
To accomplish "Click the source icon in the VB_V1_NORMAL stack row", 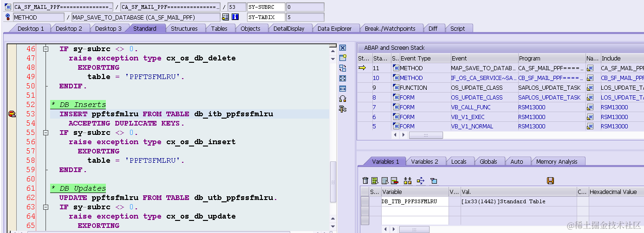I will tap(396, 126).
